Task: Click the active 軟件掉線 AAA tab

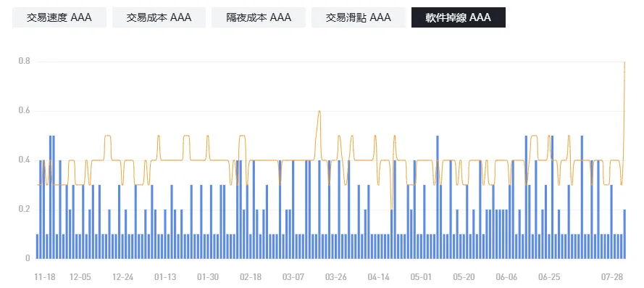Action: (x=459, y=17)
